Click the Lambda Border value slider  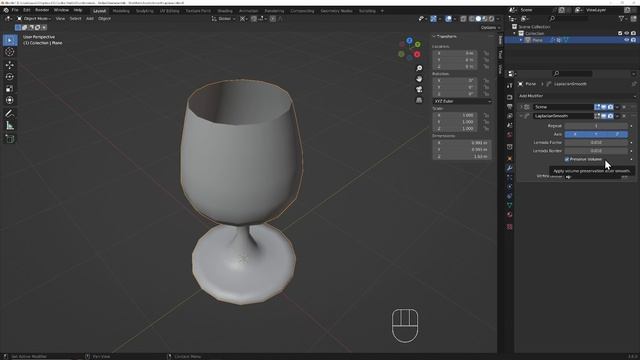point(596,151)
